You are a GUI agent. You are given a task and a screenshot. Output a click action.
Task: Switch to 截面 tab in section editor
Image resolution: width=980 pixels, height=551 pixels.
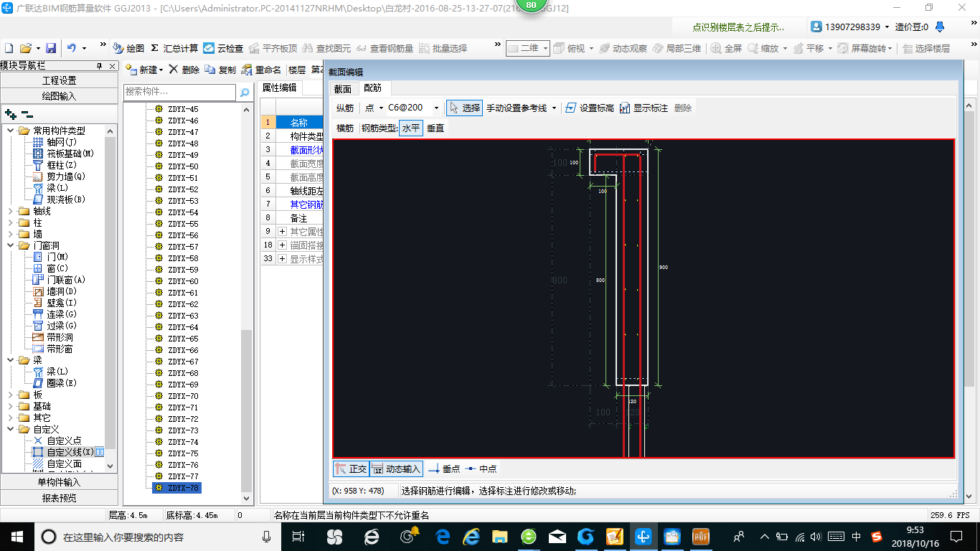343,88
